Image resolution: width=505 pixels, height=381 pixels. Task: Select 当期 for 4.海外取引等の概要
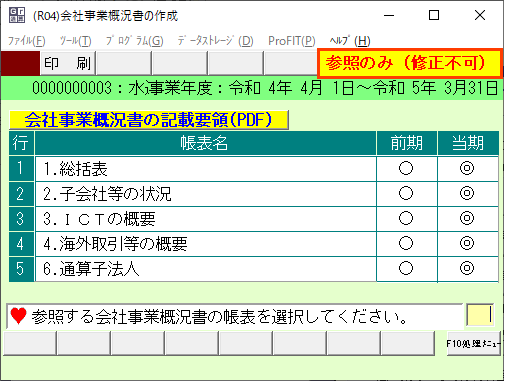467,243
